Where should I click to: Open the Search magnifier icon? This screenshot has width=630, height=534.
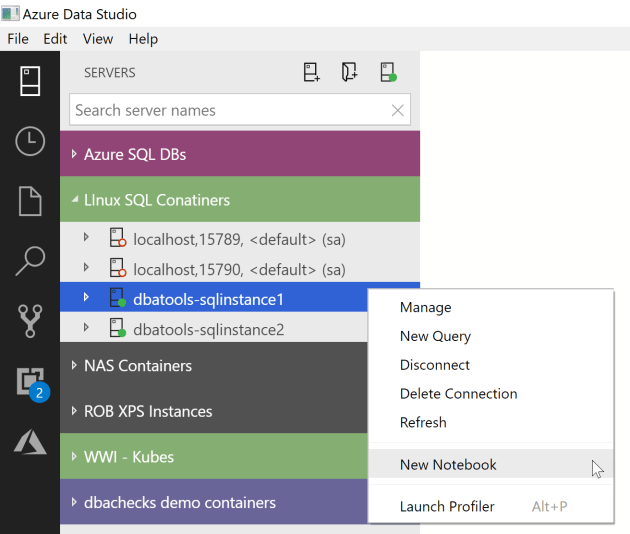pos(30,261)
